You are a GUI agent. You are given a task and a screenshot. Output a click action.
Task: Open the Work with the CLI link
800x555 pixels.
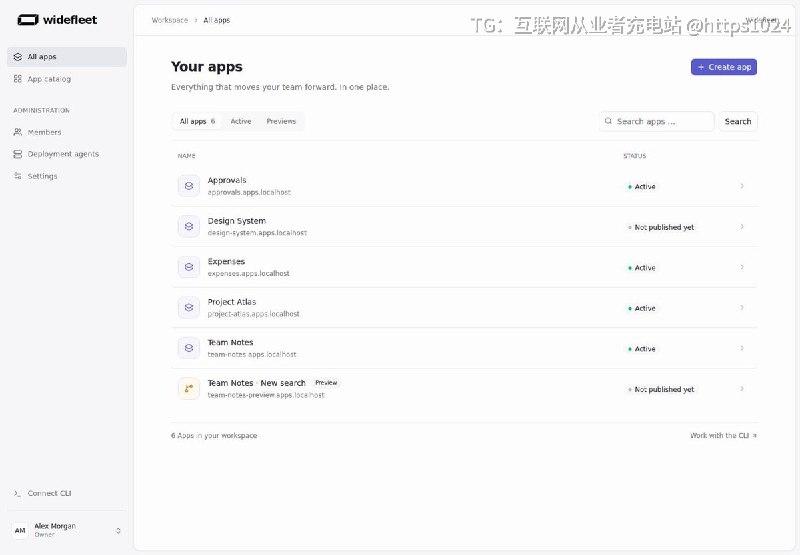723,435
